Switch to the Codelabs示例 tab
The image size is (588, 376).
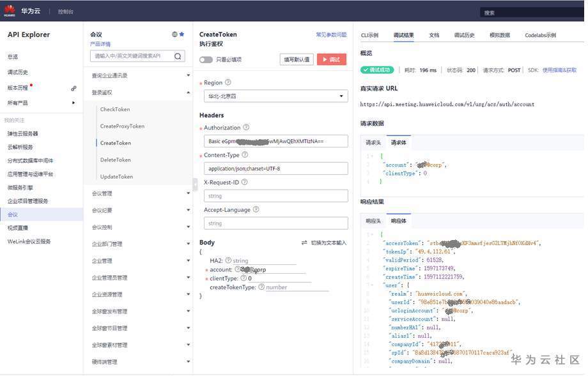click(540, 35)
